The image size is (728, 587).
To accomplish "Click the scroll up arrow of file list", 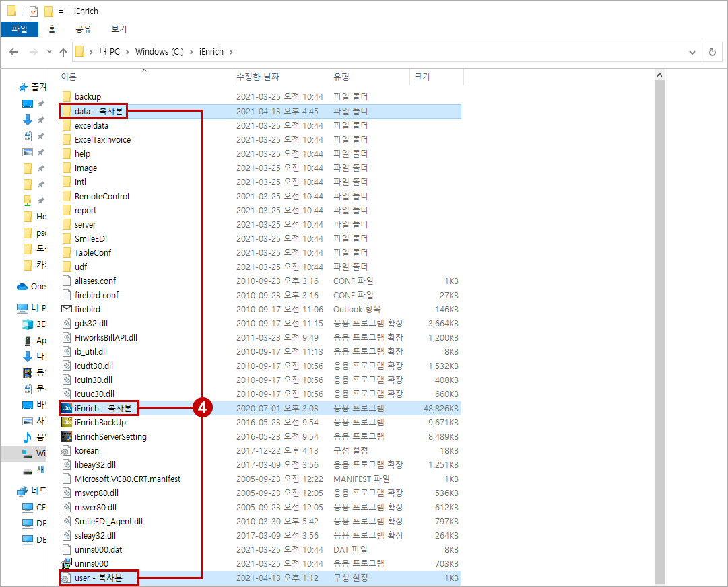I will [660, 75].
